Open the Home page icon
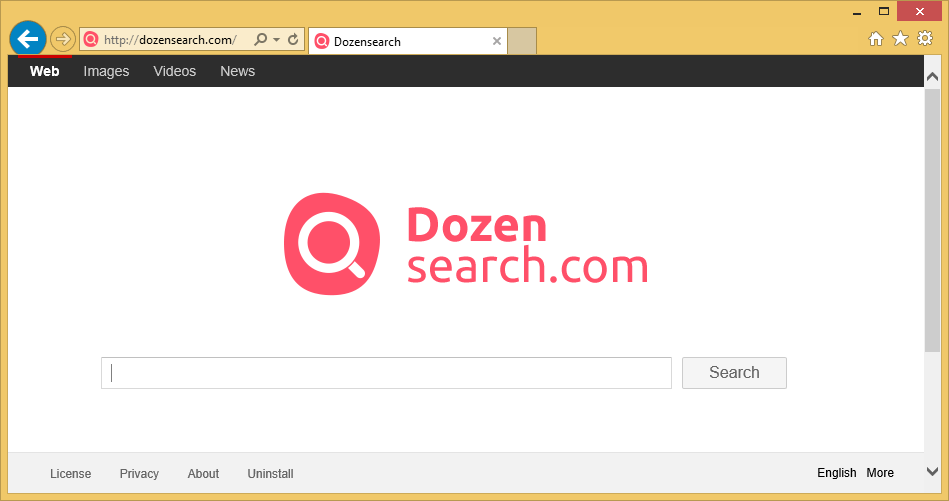This screenshot has width=949, height=501. 876,39
